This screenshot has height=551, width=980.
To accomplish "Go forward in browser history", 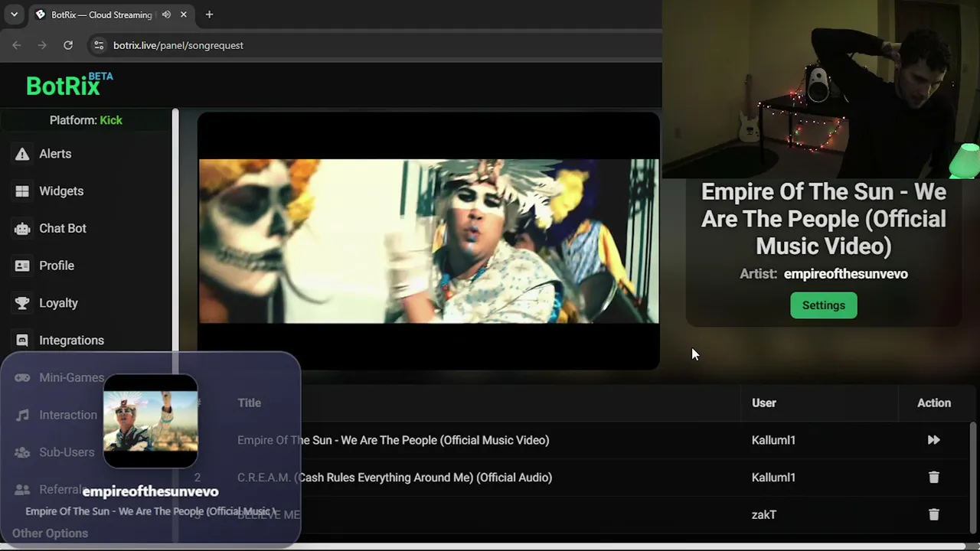I will click(42, 45).
